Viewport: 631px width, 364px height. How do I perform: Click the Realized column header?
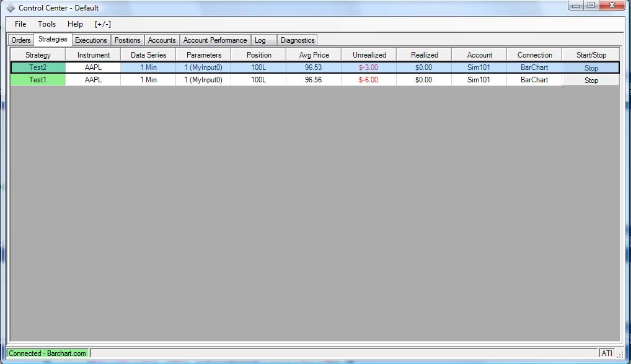pyautogui.click(x=424, y=55)
